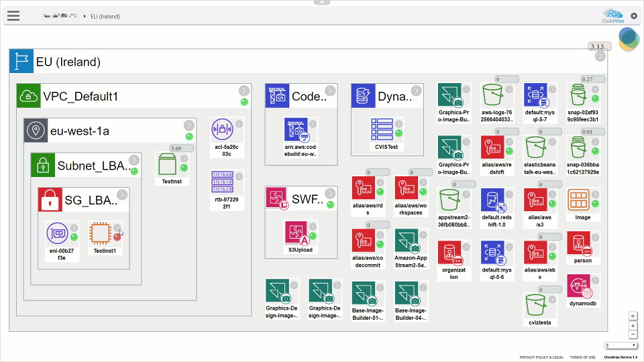Click the 0.27 cost badge
The height and width of the screenshot is (362, 644).
pyautogui.click(x=592, y=79)
